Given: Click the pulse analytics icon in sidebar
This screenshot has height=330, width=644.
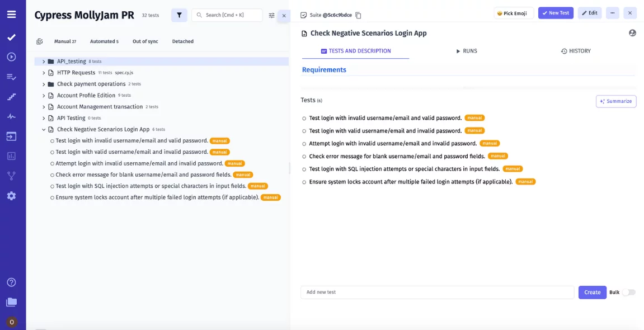Looking at the screenshot, I should 11,116.
